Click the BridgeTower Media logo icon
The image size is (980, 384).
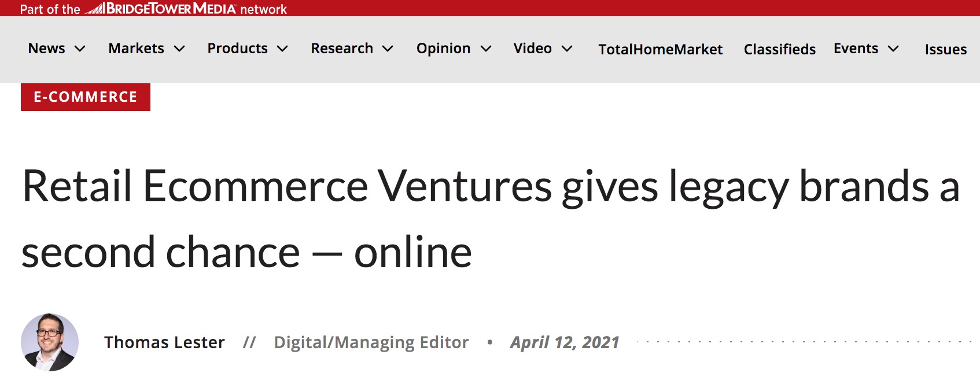pyautogui.click(x=95, y=9)
